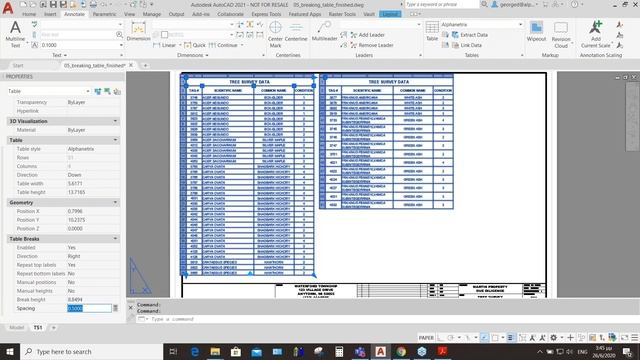Click the find text search icon

point(119,35)
